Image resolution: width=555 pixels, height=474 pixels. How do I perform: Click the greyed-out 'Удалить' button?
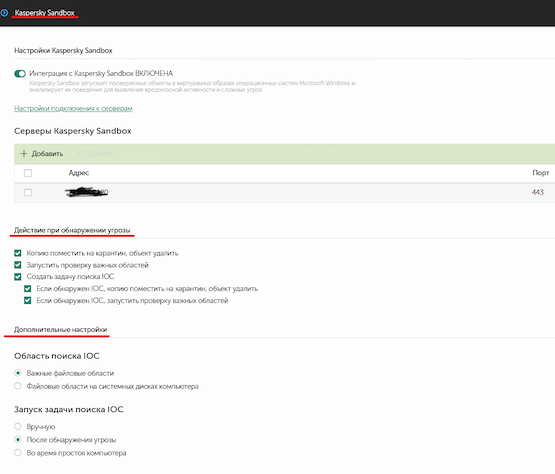pos(95,154)
